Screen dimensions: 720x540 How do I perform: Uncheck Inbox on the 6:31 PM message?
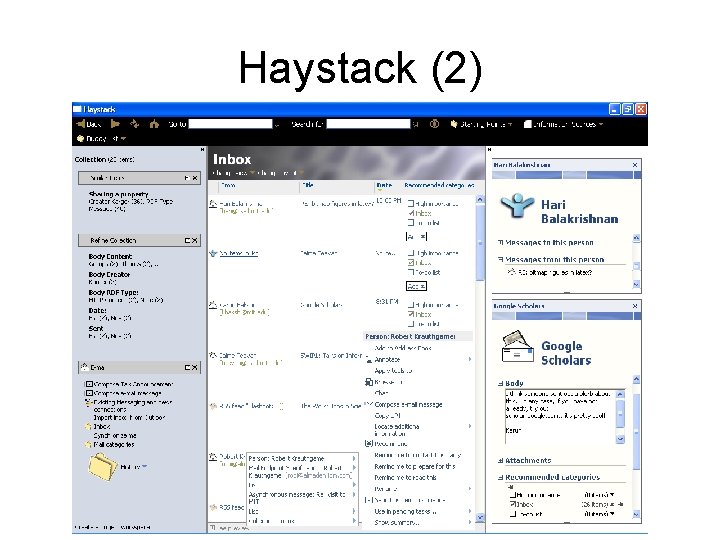pos(411,314)
